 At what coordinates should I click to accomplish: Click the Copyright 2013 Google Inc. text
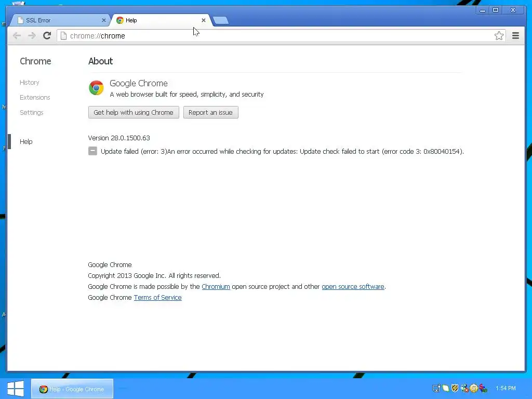point(154,275)
